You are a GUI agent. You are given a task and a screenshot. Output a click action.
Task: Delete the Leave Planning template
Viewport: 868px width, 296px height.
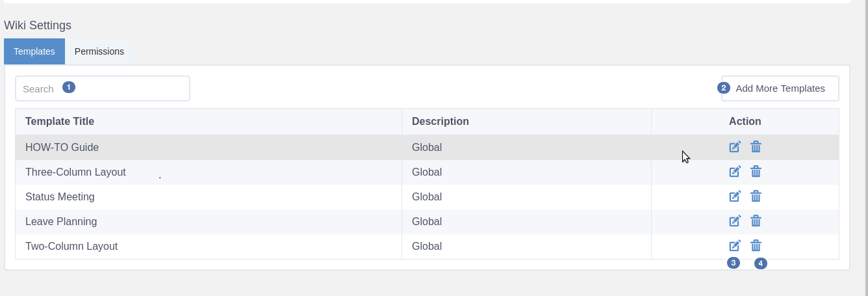tap(756, 221)
